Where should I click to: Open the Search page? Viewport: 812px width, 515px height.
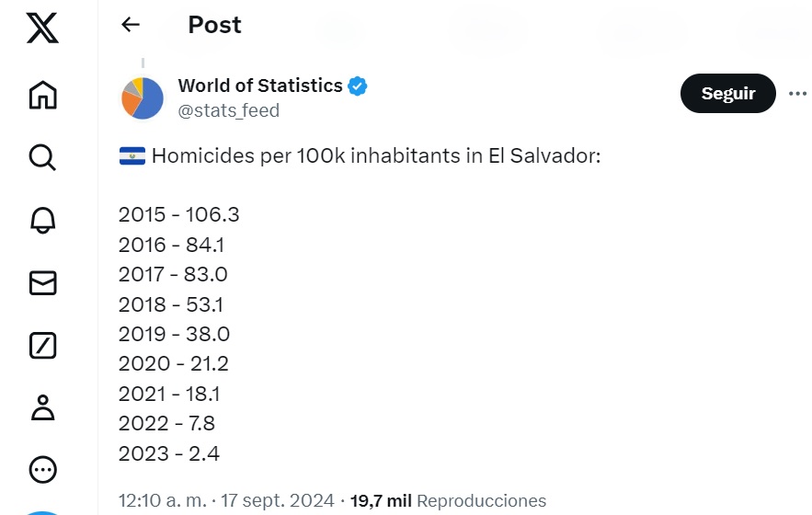(42, 157)
